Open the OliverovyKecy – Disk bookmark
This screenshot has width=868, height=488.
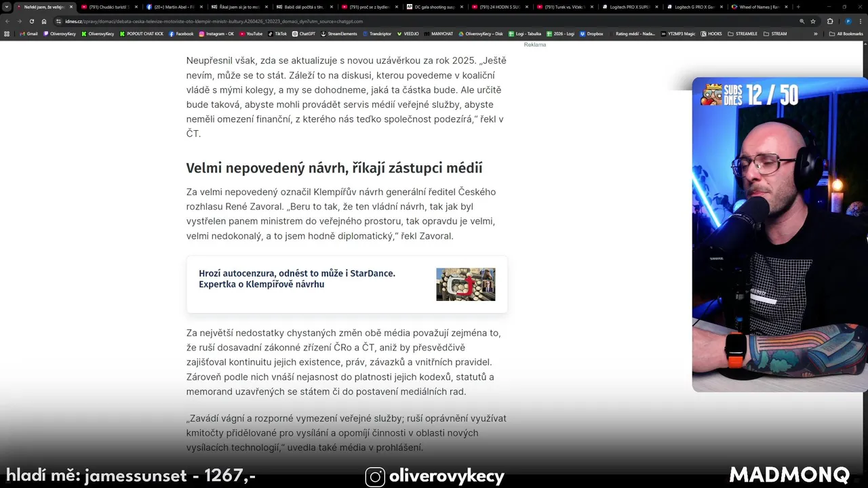click(481, 34)
